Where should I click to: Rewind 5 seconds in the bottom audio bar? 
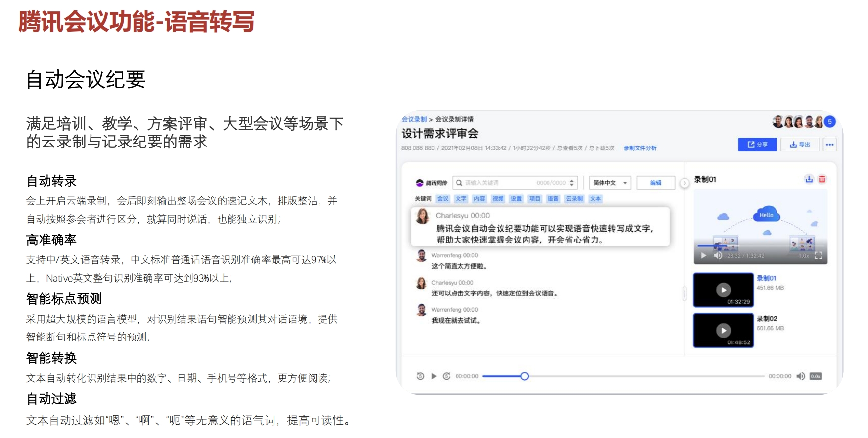[420, 376]
